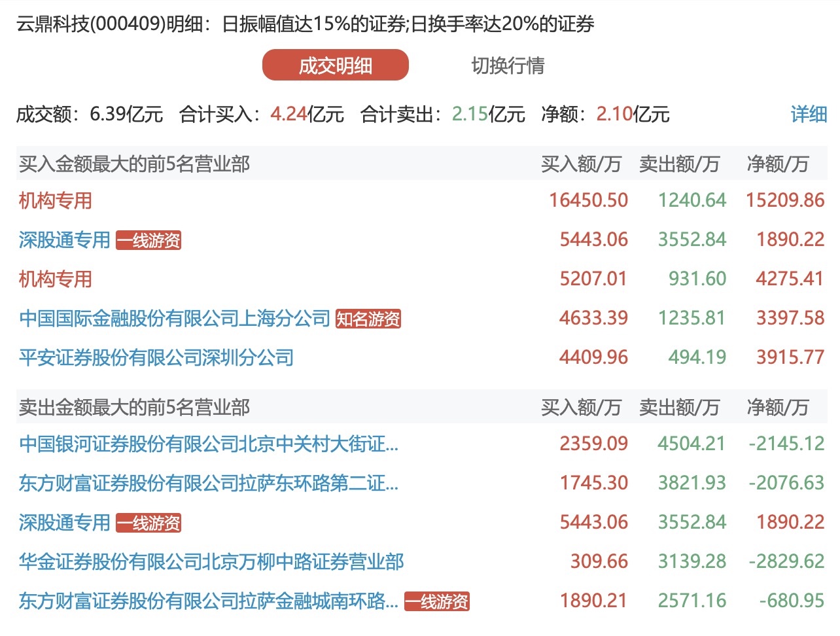This screenshot has height=636, width=840.
Task: Open 华金证券 北京万柳中路证券营业部 entry
Action: click(x=211, y=562)
